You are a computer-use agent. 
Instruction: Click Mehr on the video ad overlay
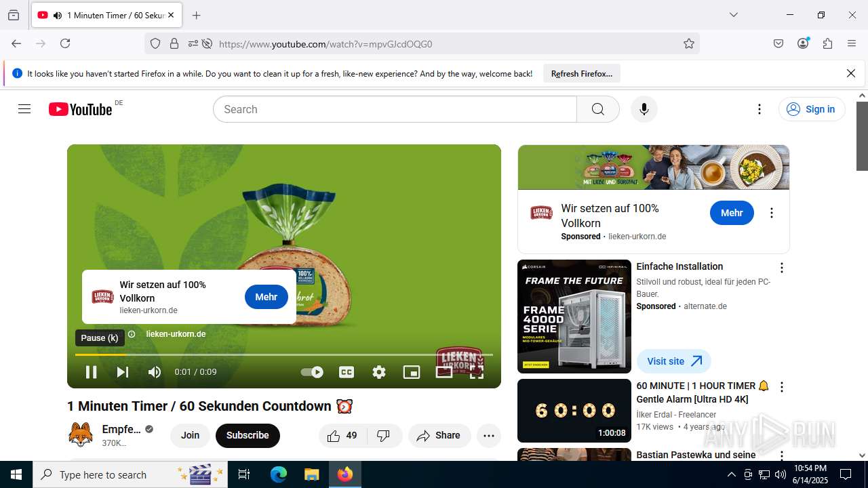267,297
